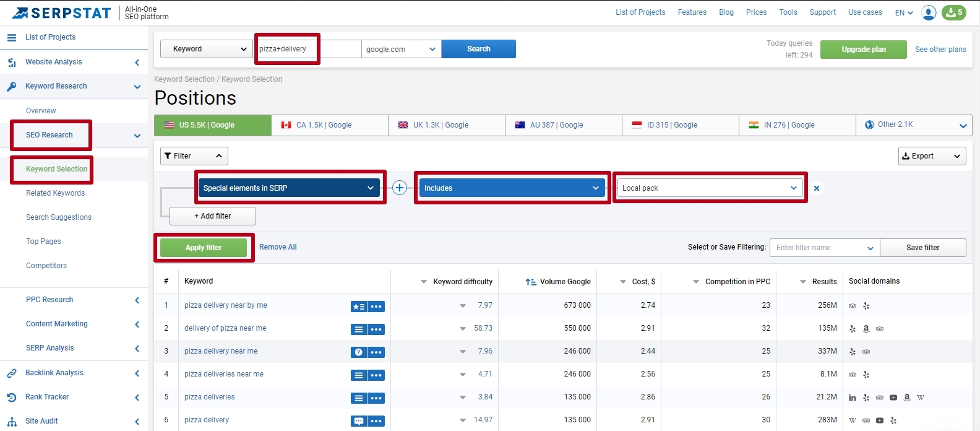980x431 pixels.
Task: Switch to UK 1.3K Google tab
Action: [x=447, y=125]
